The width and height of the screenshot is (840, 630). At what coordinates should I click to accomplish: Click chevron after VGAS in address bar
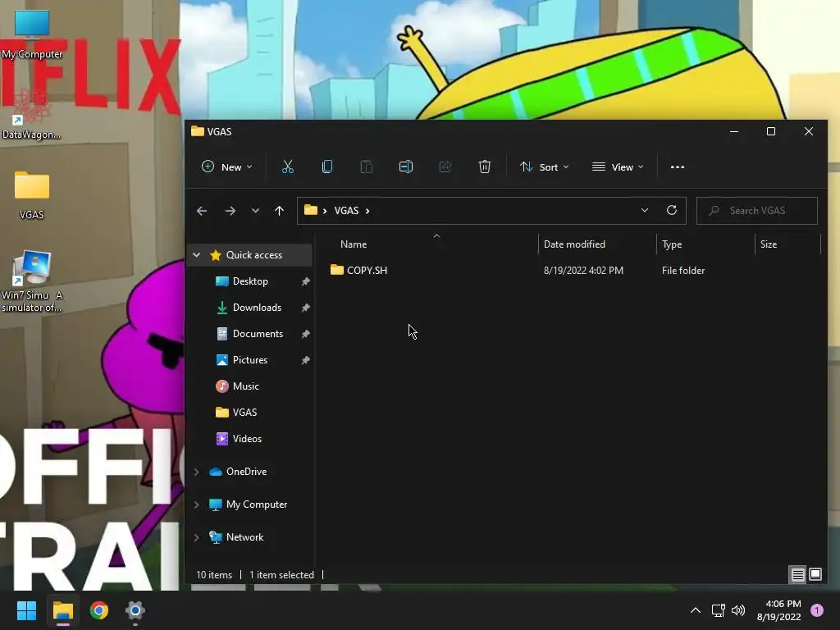pos(367,211)
